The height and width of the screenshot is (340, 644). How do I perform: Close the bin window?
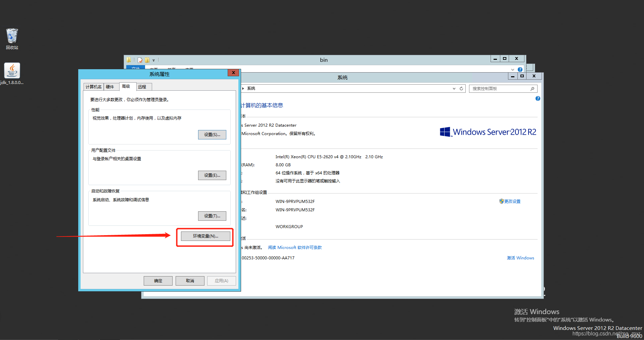point(517,59)
